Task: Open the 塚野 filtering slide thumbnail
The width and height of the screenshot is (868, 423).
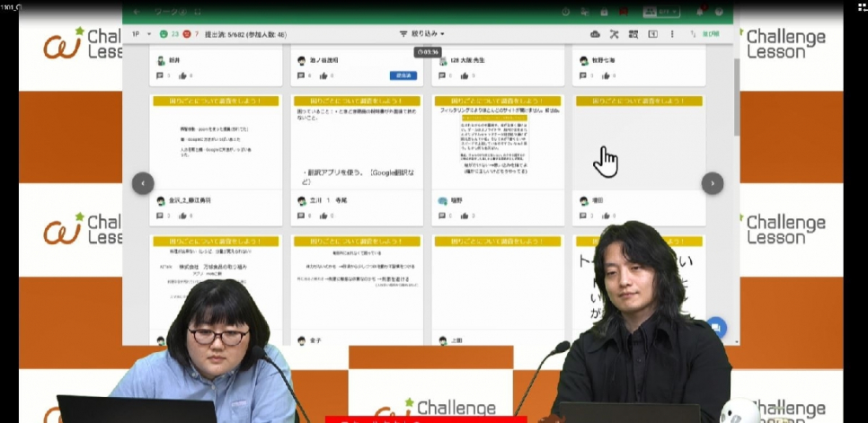Action: coord(497,142)
